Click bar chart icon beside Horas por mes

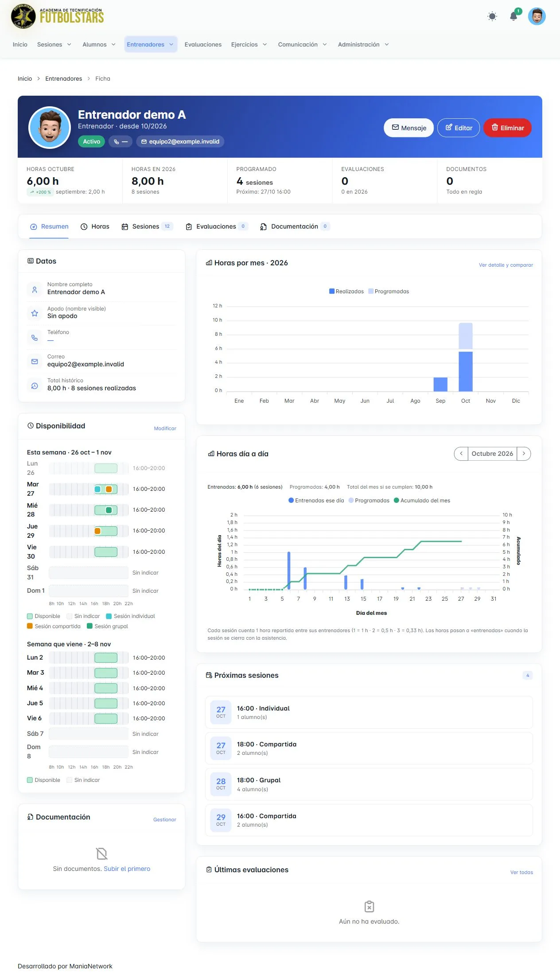coord(209,263)
